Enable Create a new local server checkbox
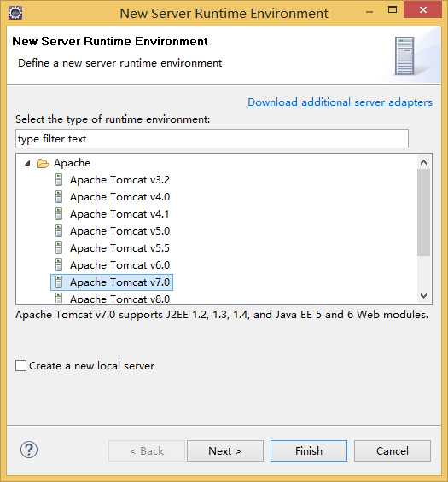448x482 pixels. coord(21,366)
